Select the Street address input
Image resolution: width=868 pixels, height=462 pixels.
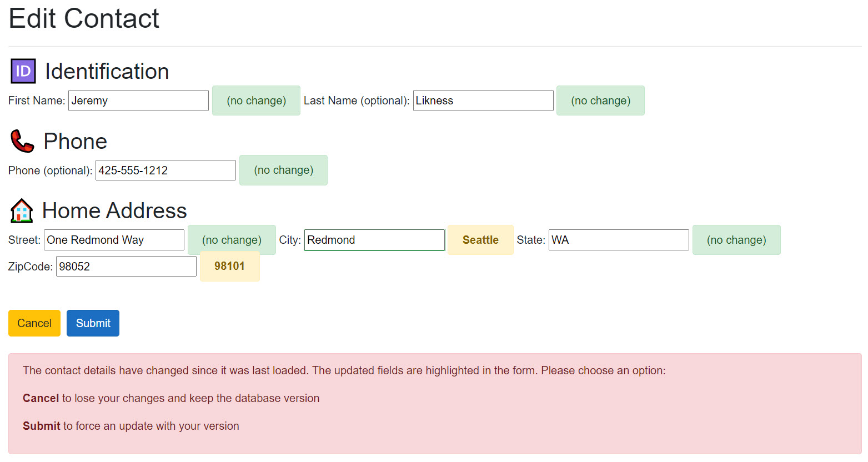[114, 240]
